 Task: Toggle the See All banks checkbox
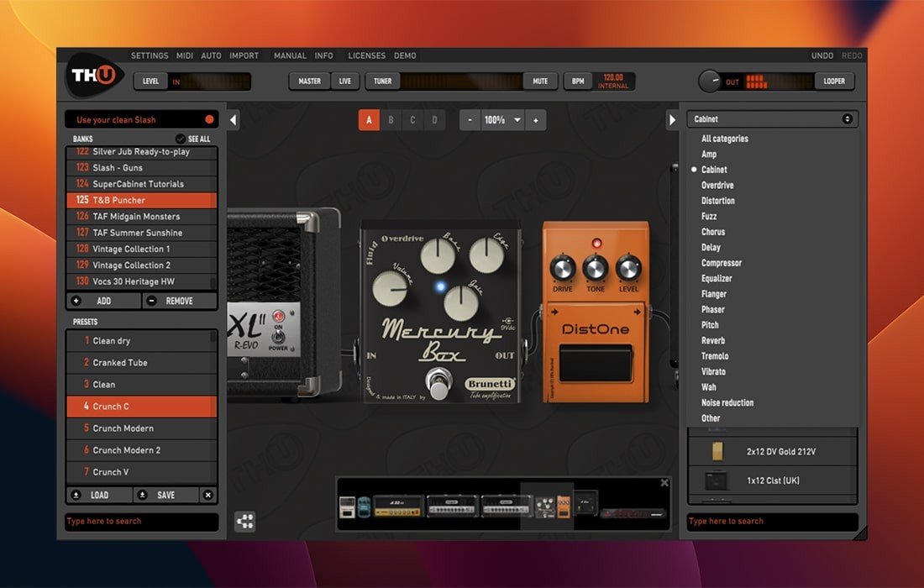click(181, 139)
